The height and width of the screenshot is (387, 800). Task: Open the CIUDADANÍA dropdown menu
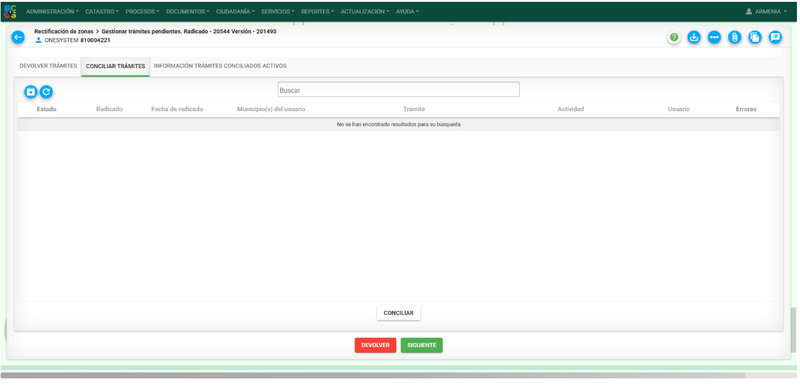[235, 11]
